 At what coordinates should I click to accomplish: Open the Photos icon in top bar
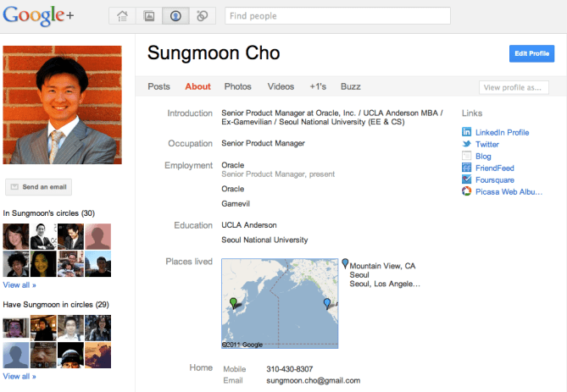click(148, 16)
